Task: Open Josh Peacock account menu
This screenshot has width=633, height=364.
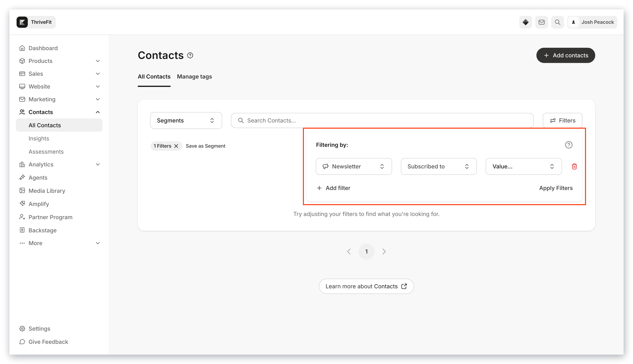Action: (592, 22)
